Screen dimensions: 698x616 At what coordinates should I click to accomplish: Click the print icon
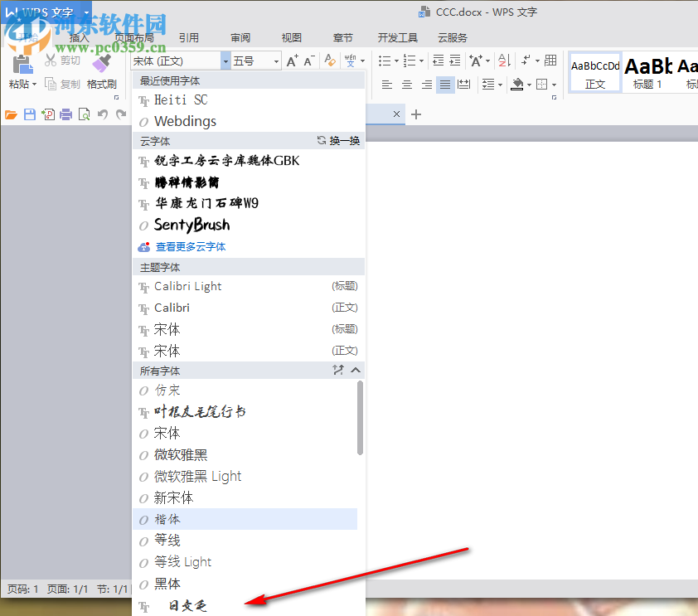pos(65,115)
